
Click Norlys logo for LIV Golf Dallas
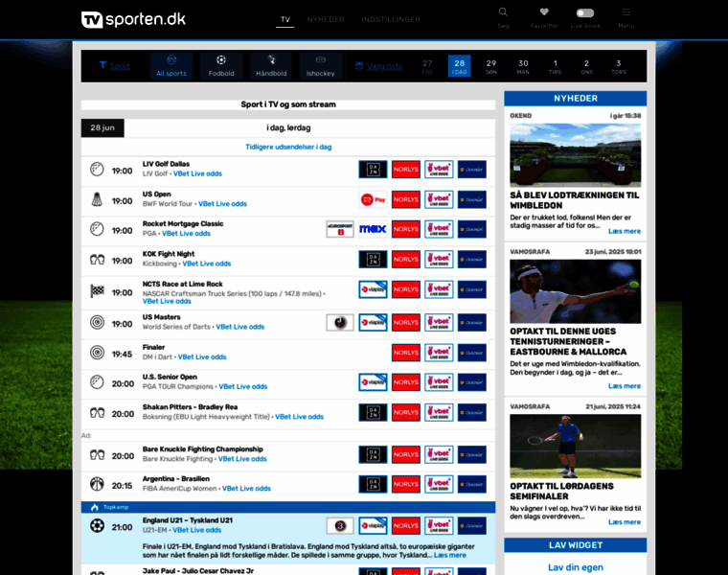coord(406,170)
